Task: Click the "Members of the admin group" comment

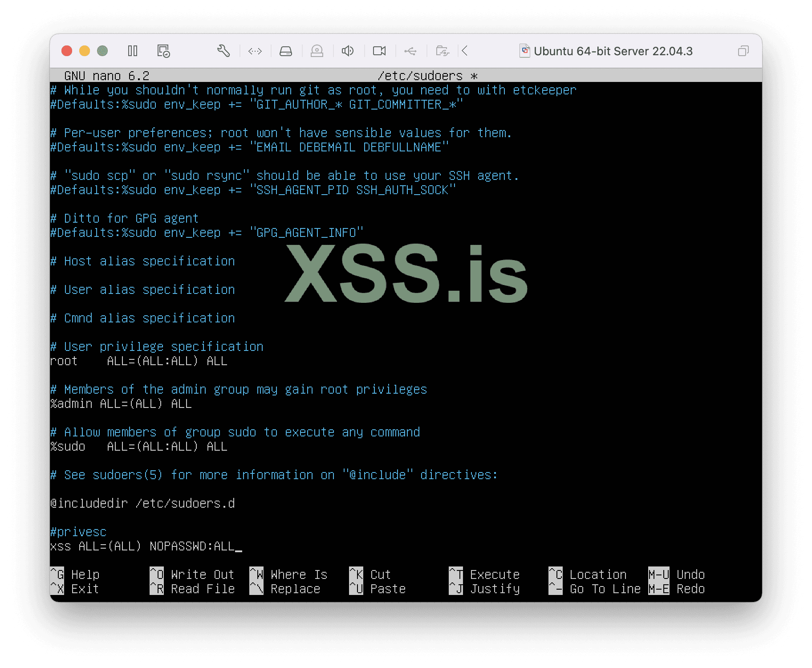Action: point(239,389)
